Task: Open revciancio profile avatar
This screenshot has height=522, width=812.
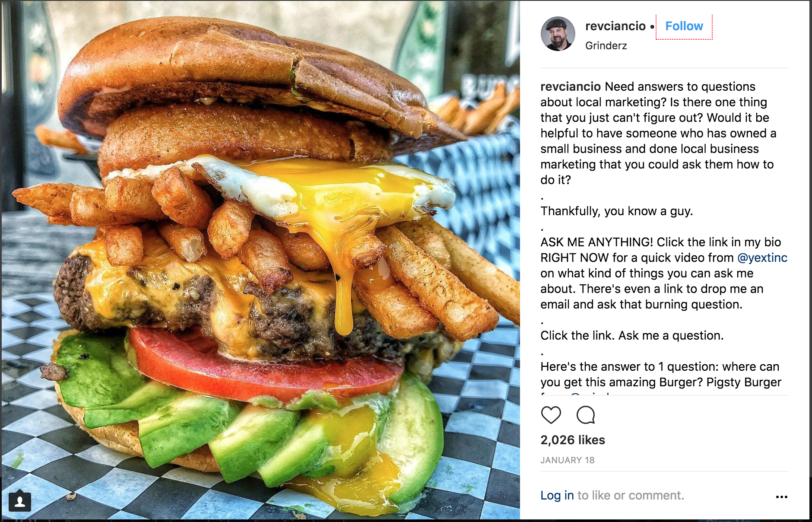Action: (x=558, y=34)
